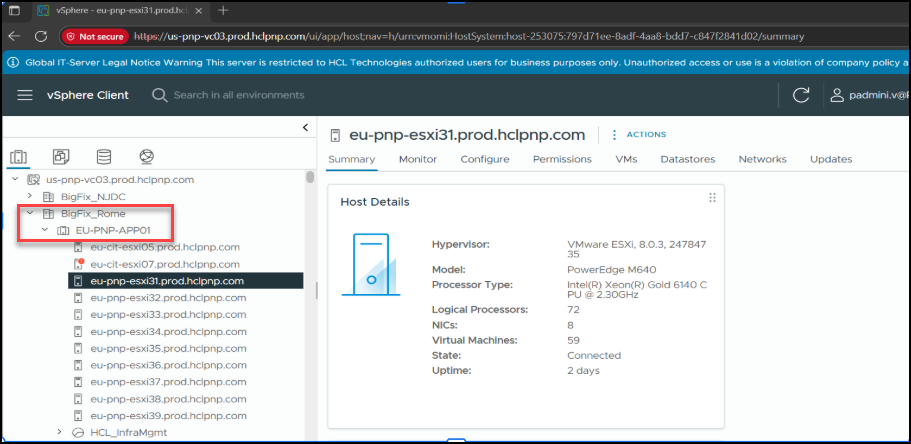Click the BigFix_NJDC datacenter icon

click(x=49, y=197)
